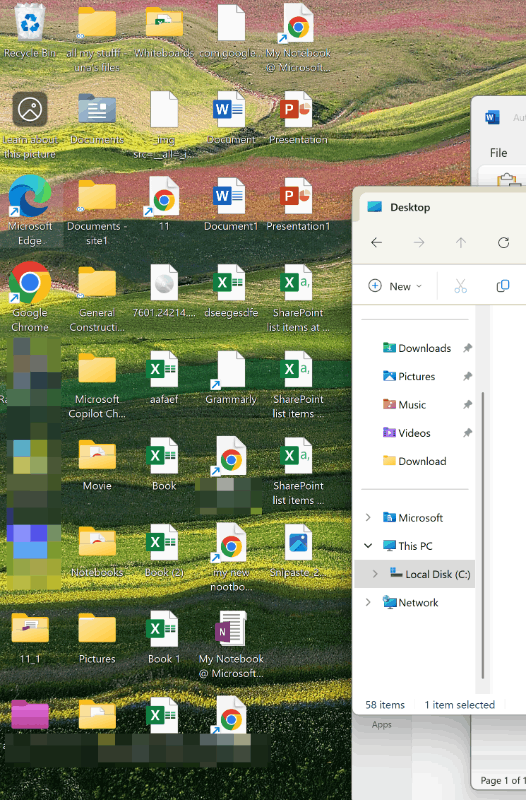
Task: Expand the Microsoft node in navigation pane
Action: (368, 518)
